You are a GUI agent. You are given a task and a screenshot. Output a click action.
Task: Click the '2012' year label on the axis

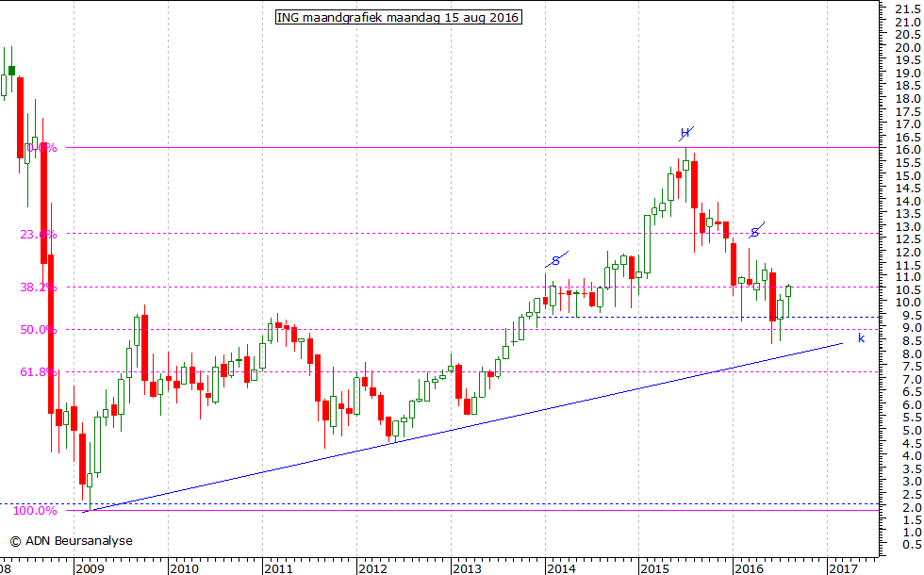pyautogui.click(x=372, y=568)
